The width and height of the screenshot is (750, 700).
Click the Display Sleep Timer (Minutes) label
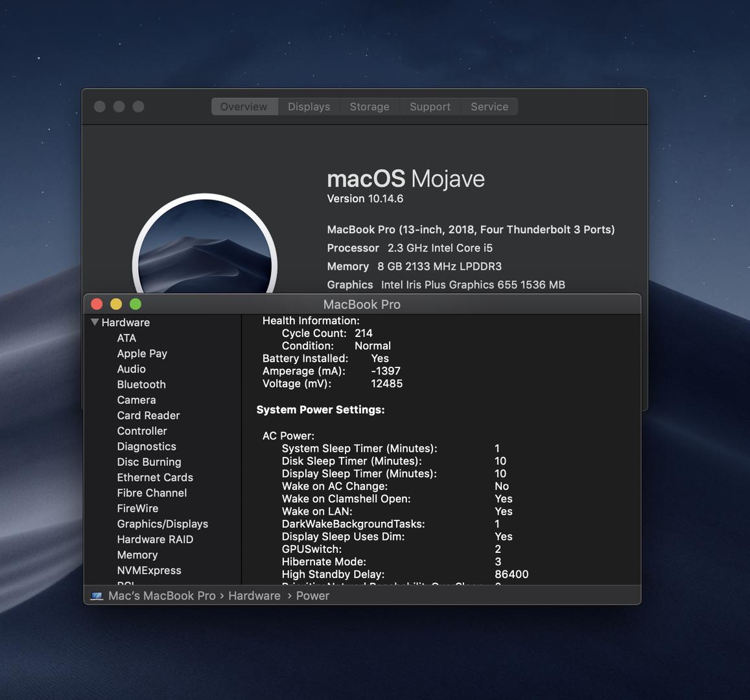pyautogui.click(x=359, y=473)
